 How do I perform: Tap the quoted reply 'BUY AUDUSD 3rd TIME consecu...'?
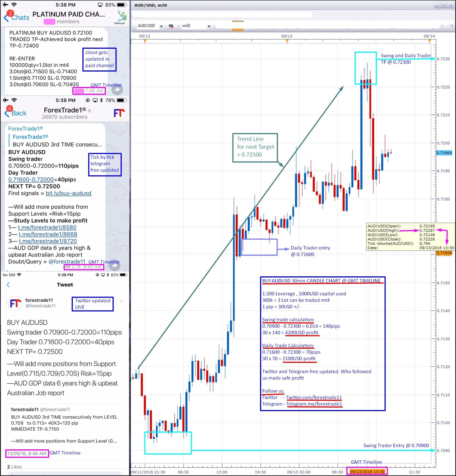click(x=55, y=141)
